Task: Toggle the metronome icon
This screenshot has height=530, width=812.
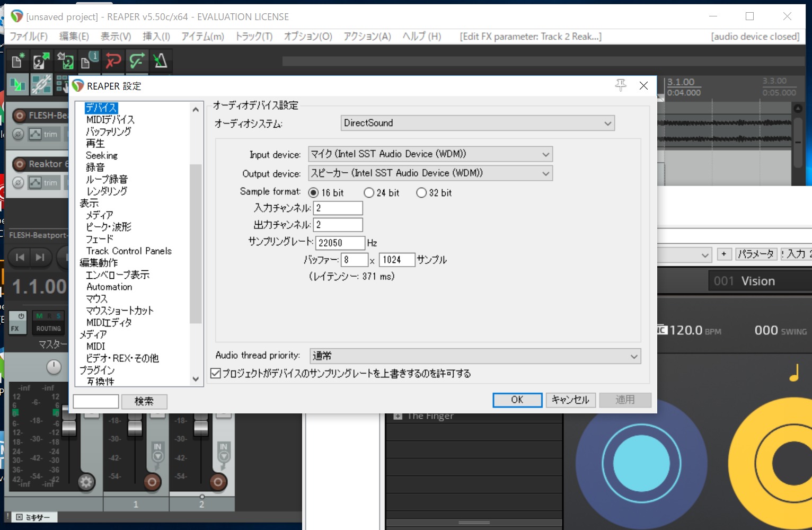Action: [x=160, y=61]
